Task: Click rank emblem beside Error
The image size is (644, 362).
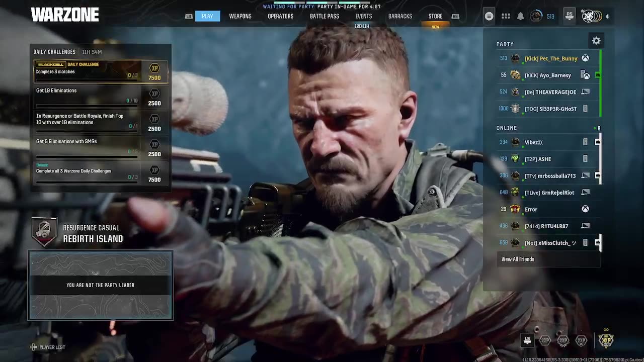Action: 515,209
